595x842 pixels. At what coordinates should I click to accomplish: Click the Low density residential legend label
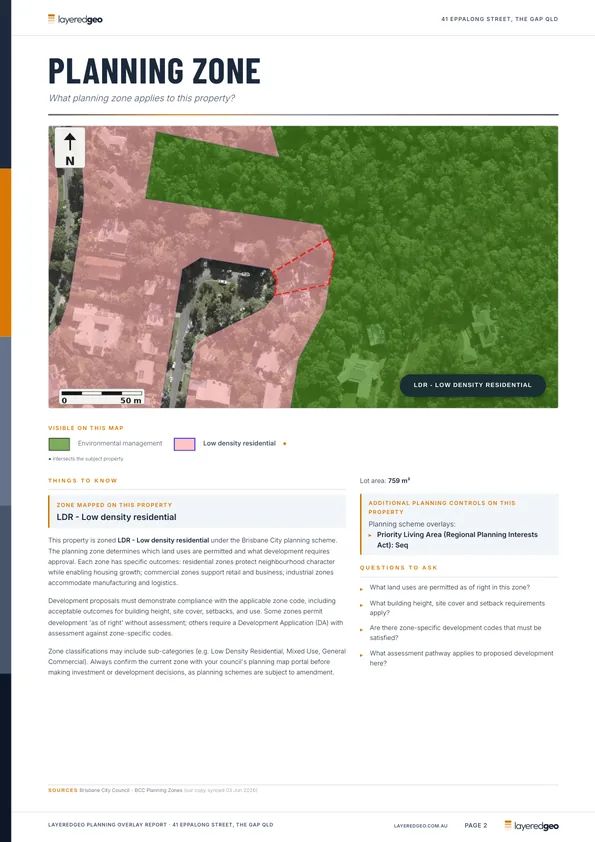tap(239, 444)
